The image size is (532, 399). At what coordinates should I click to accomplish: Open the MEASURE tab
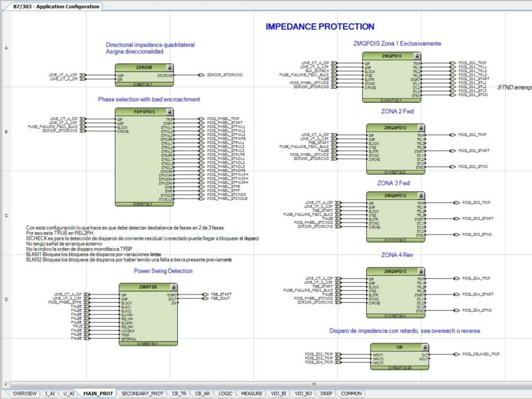(x=251, y=394)
